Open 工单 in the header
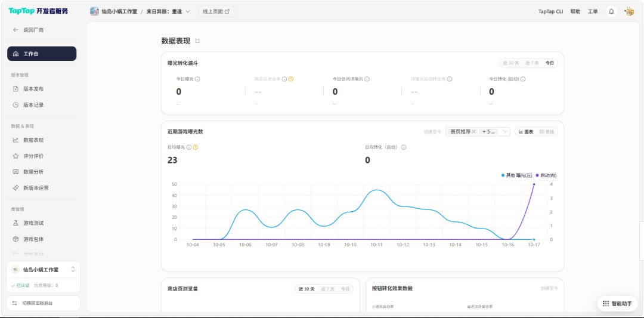Viewport: 644px width, 318px height. point(593,11)
